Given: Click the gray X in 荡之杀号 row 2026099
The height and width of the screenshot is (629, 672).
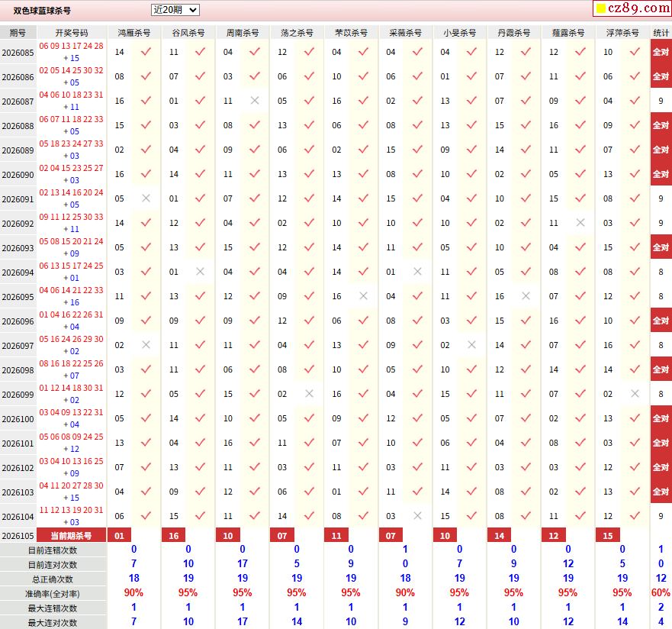Looking at the screenshot, I should [x=309, y=394].
